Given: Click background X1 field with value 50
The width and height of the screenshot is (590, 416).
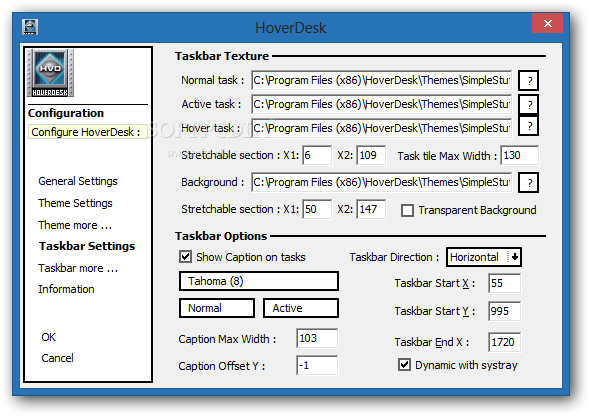Looking at the screenshot, I should (x=317, y=209).
